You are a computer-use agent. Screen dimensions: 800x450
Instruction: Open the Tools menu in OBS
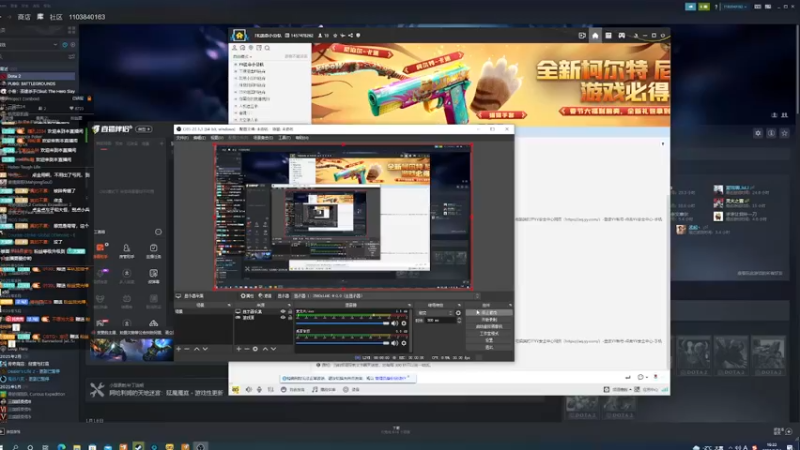pos(285,138)
